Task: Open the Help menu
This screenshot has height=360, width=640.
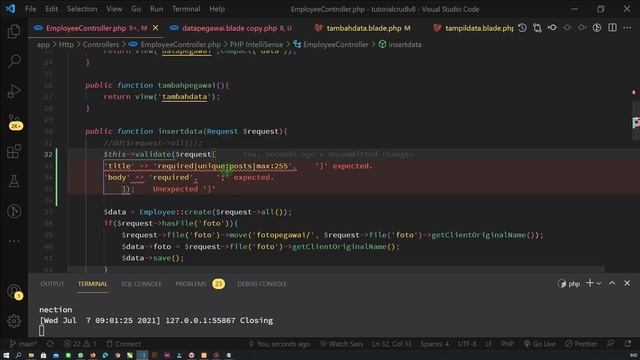Action: click(217, 9)
